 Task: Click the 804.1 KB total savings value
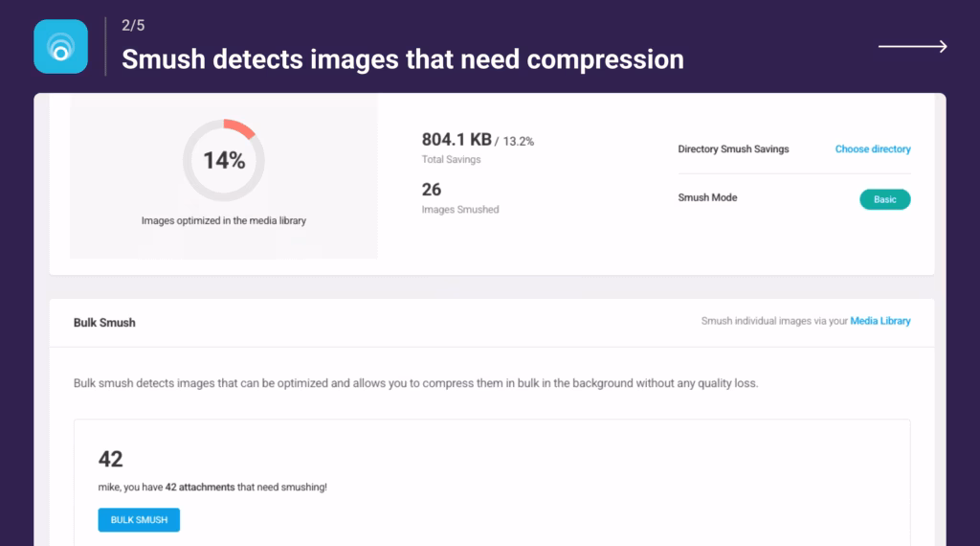tap(457, 140)
